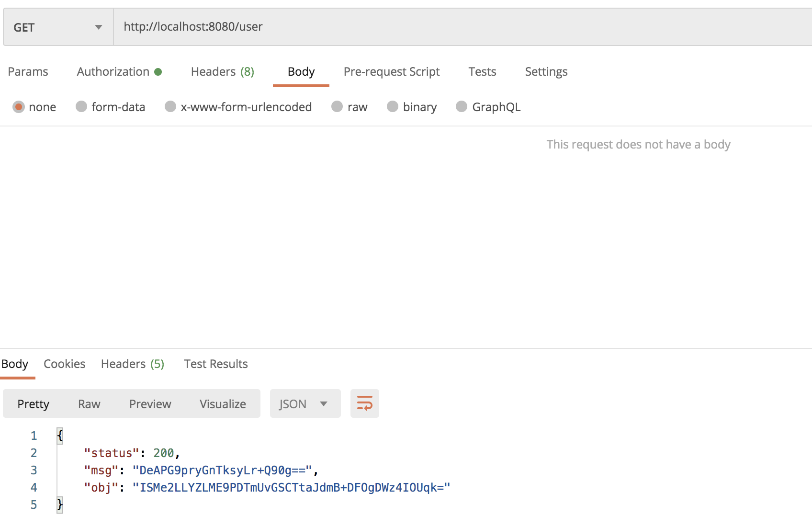The height and width of the screenshot is (528, 812).
Task: Switch response view to Visualize mode
Action: pos(222,403)
